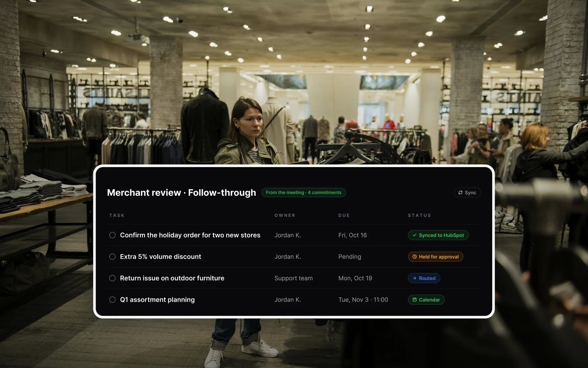Open the 'Held for approval' status badge
The height and width of the screenshot is (368, 588).
[435, 256]
